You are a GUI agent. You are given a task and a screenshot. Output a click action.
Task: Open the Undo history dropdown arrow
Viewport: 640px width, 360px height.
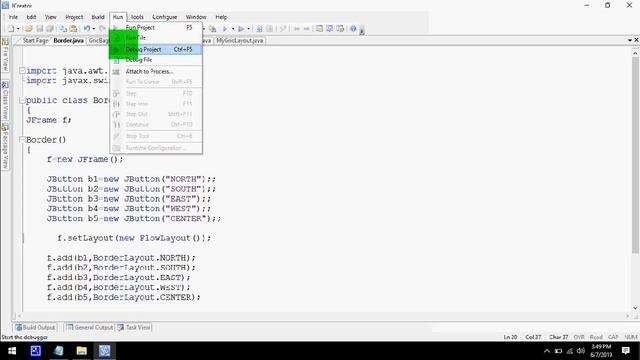point(93,29)
